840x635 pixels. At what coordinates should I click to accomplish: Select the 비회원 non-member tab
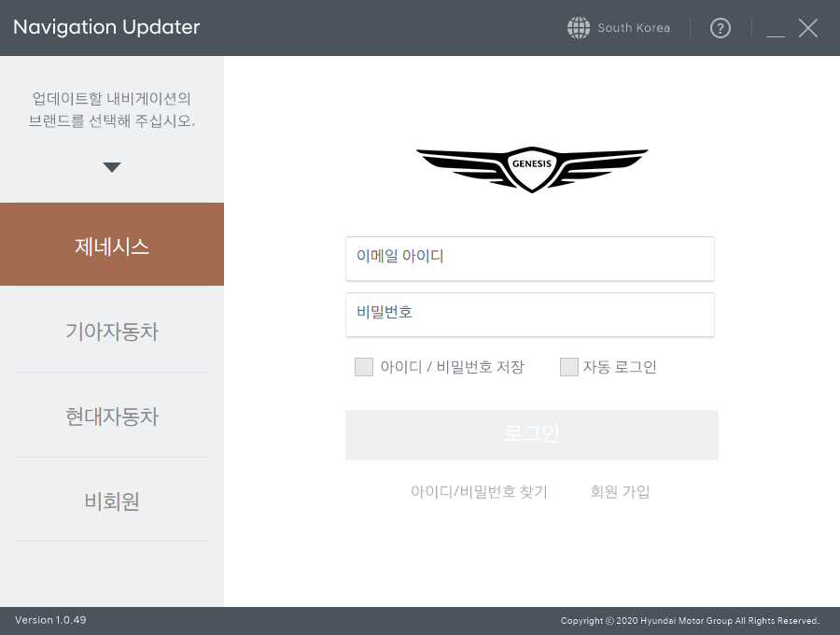tap(112, 500)
